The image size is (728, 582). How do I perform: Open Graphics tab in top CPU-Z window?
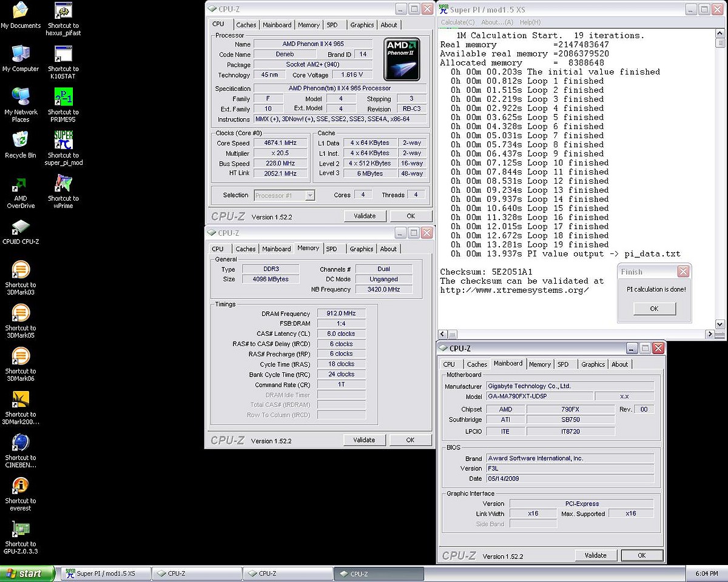pyautogui.click(x=362, y=25)
